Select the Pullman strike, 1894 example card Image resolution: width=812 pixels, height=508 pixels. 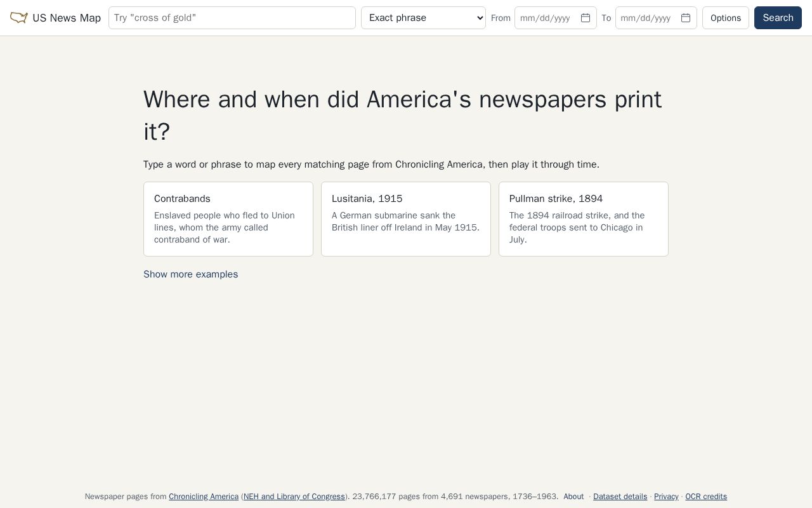(x=584, y=219)
